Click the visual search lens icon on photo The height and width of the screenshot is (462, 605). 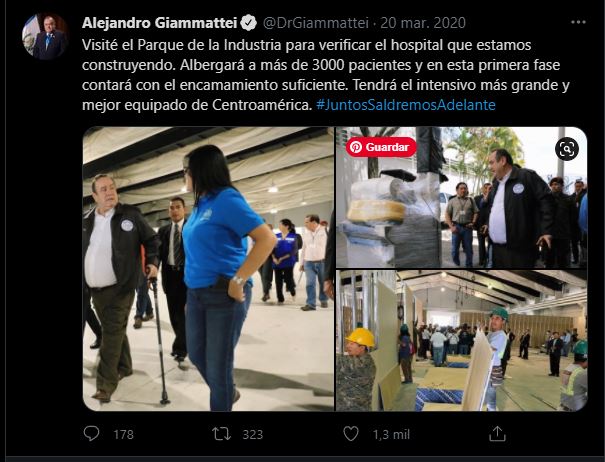(567, 149)
